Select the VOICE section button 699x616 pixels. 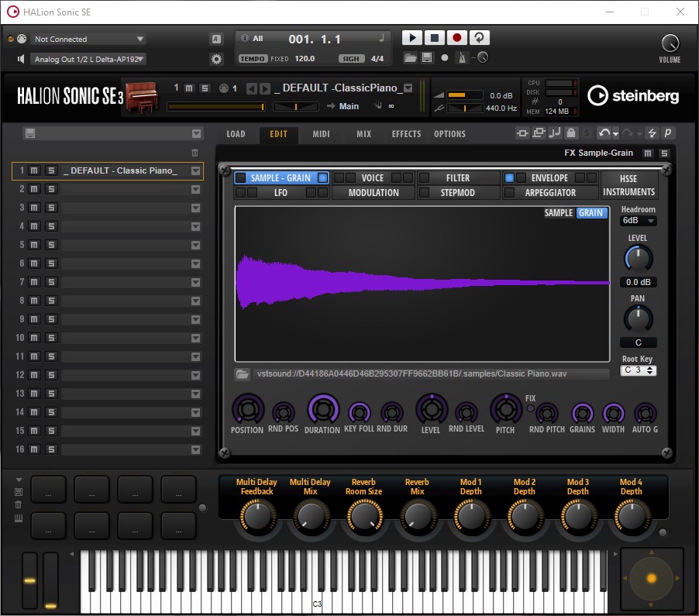tap(373, 178)
